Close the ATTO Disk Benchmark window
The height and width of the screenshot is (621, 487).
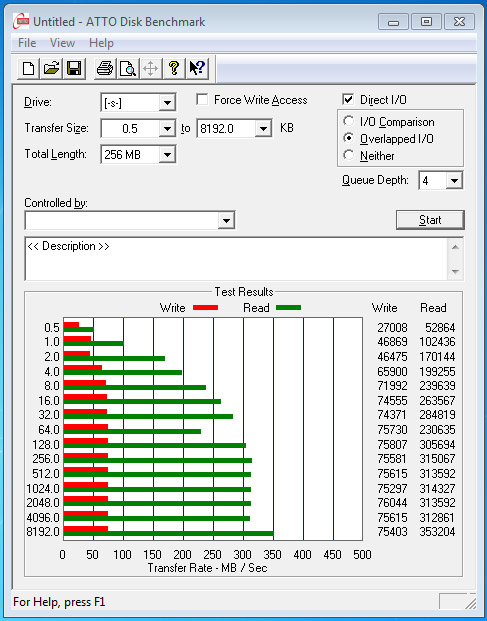[459, 21]
